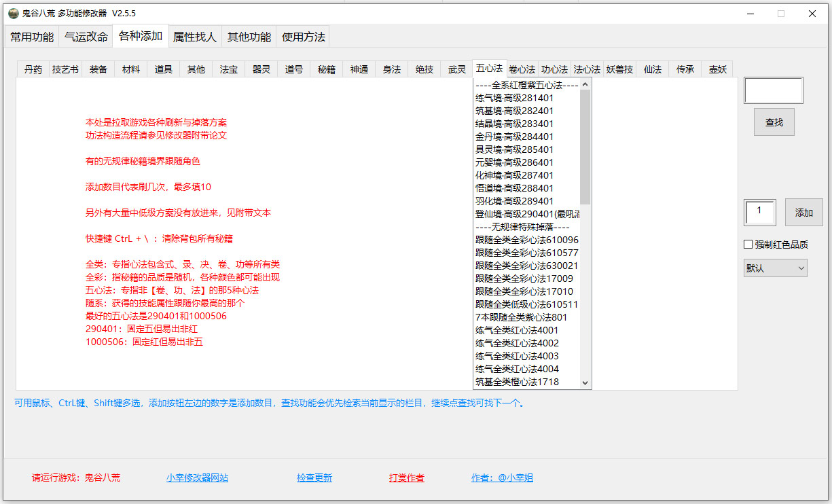
Task: Go to the 妖兽技 sub-tab
Action: [x=620, y=69]
